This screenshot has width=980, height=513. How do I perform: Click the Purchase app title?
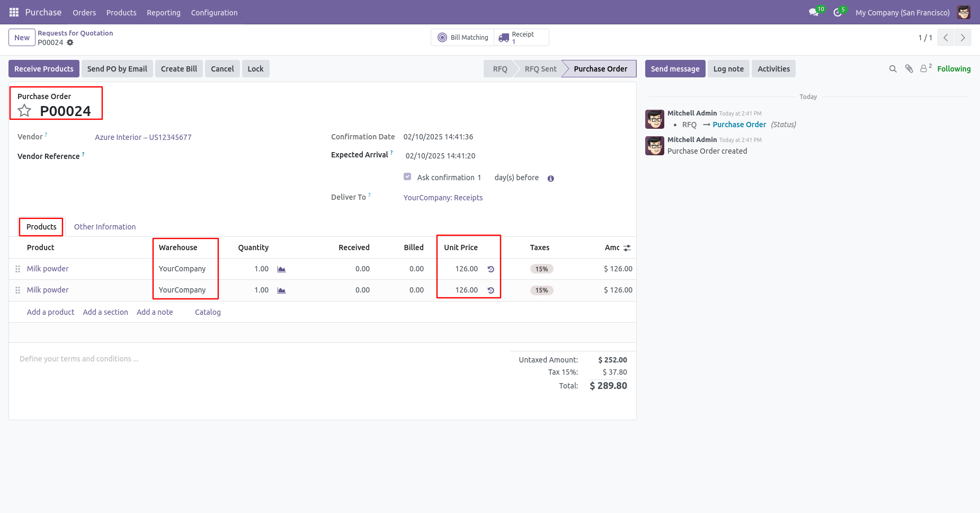pos(43,12)
